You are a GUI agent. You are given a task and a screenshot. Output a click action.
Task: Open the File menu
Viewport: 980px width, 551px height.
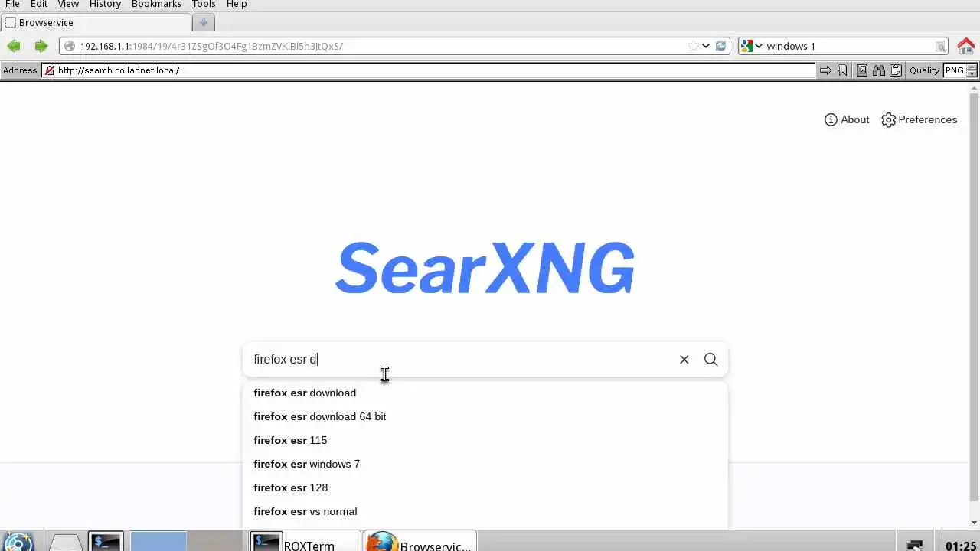click(12, 5)
